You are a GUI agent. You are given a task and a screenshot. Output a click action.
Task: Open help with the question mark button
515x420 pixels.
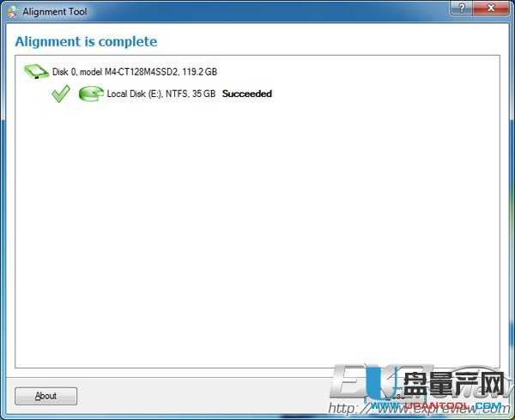462,8
